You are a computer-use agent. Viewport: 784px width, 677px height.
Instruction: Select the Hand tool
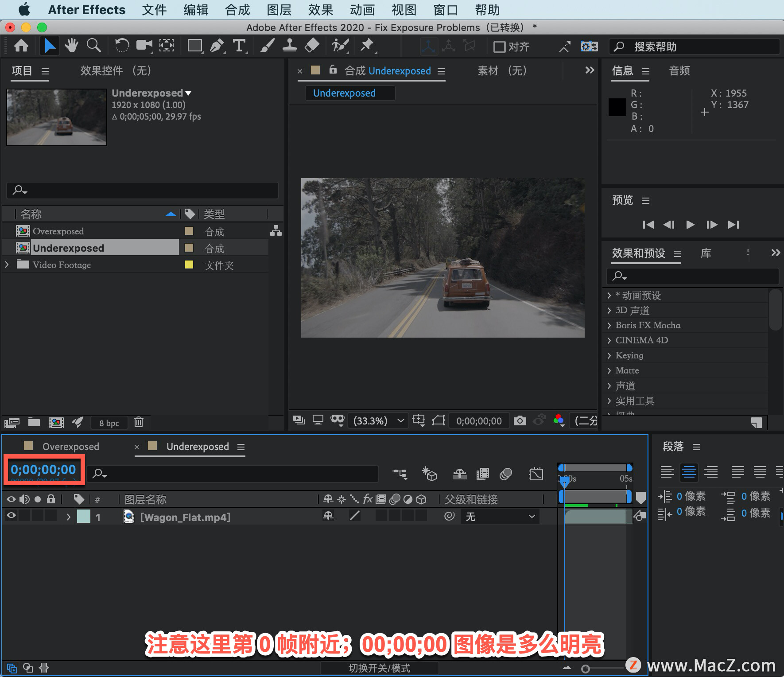[71, 46]
